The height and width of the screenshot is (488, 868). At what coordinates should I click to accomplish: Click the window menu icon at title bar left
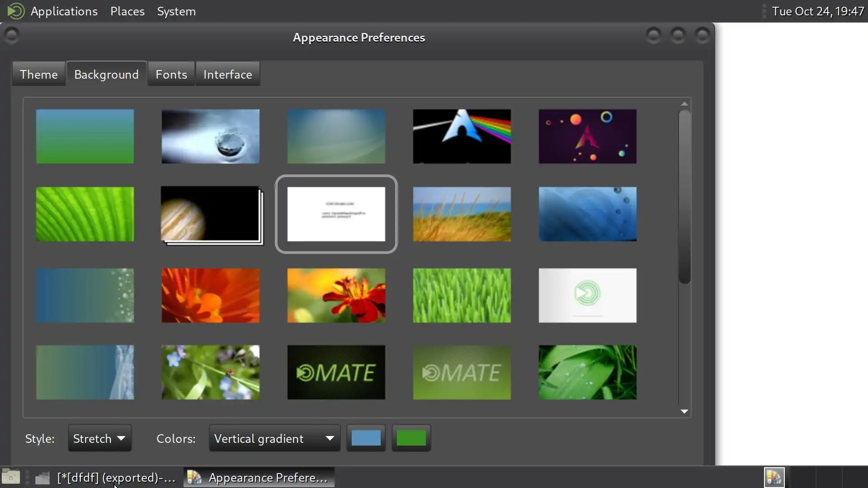(x=12, y=35)
